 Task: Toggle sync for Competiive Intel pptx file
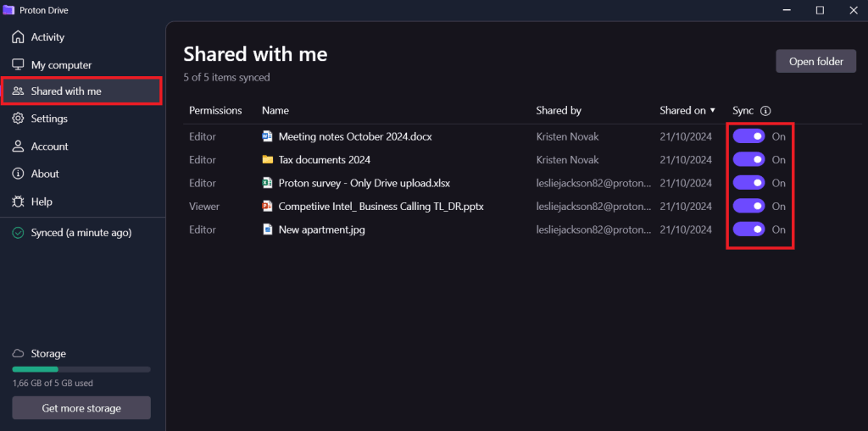click(748, 206)
